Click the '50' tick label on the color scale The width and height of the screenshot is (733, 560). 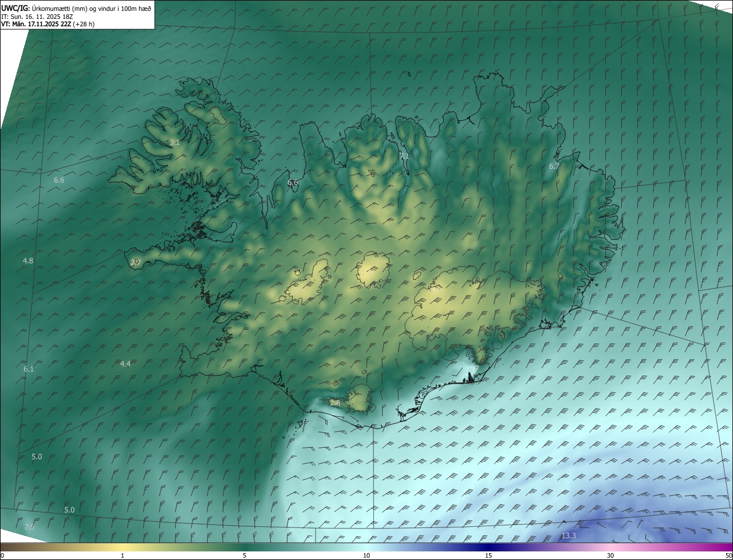(728, 555)
